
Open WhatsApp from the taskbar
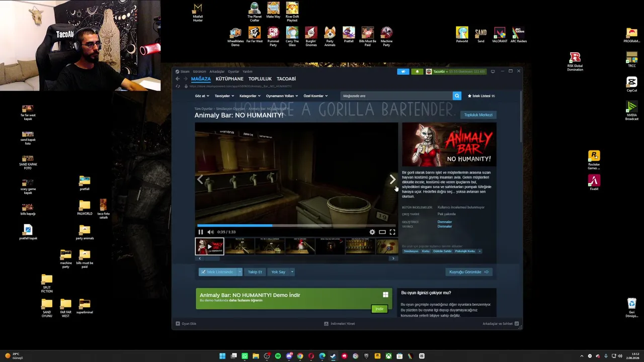(x=245, y=356)
